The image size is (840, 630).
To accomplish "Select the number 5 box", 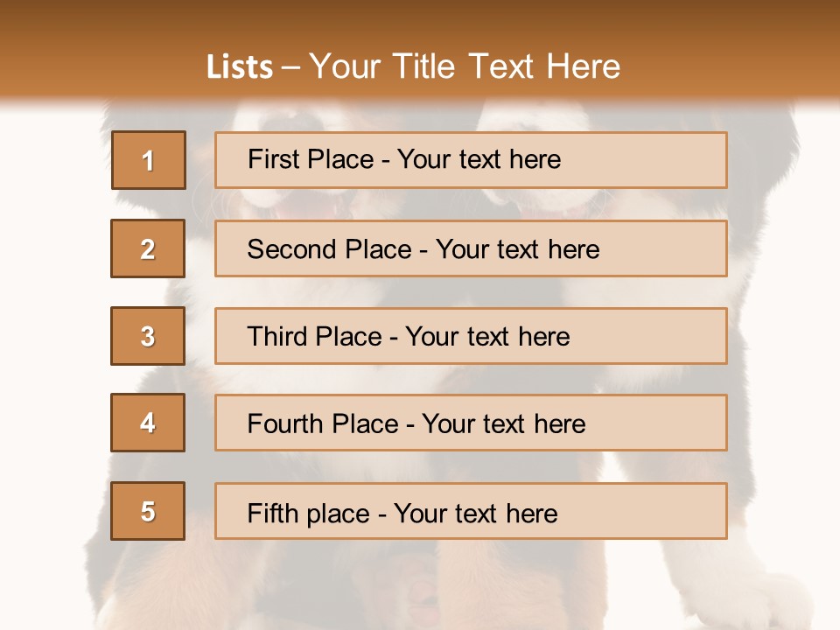I will coord(148,511).
